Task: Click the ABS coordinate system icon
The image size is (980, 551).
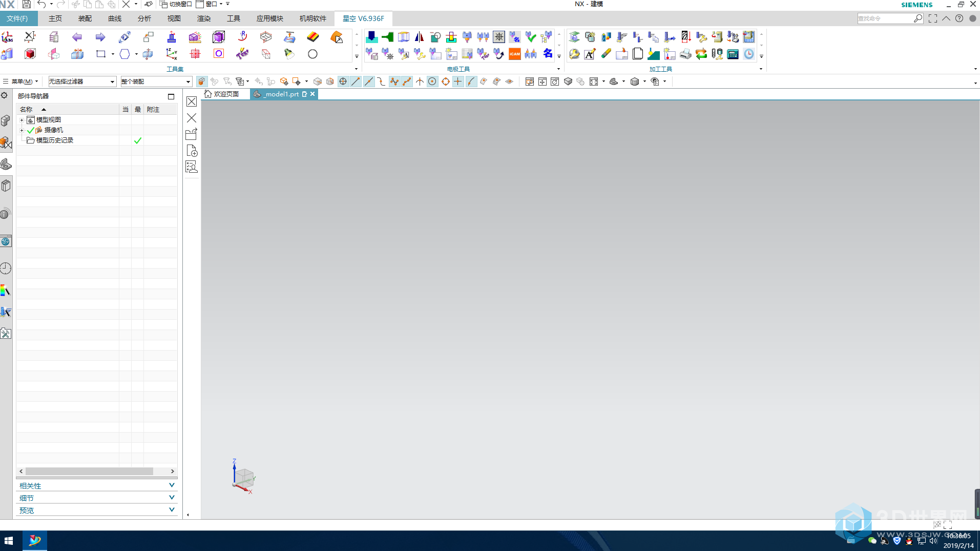Action: pyautogui.click(x=7, y=37)
